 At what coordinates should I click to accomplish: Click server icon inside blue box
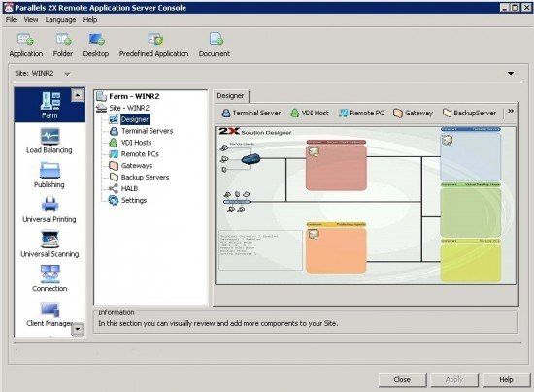coord(448,140)
